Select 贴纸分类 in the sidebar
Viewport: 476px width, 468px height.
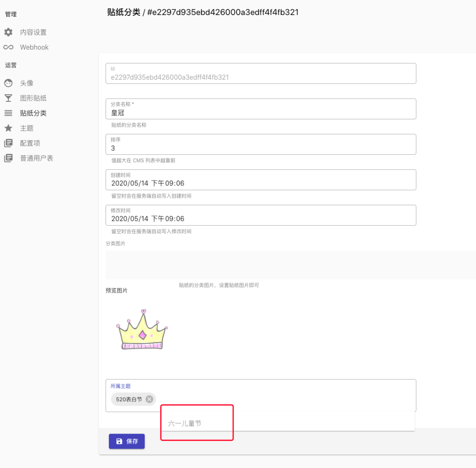[33, 113]
